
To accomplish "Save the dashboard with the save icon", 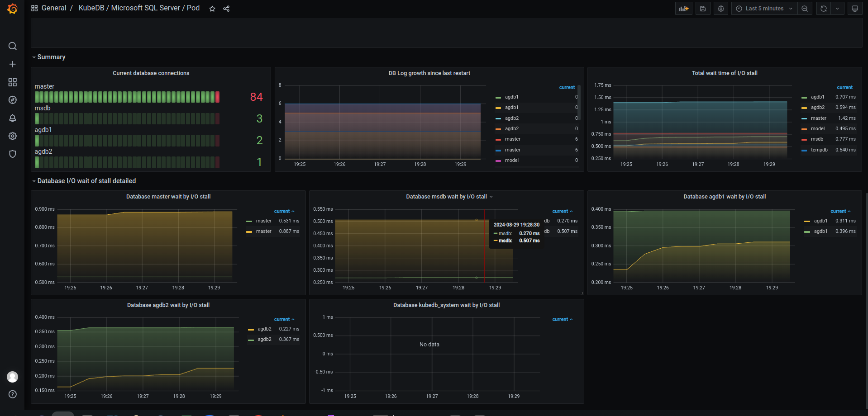I will coord(702,8).
